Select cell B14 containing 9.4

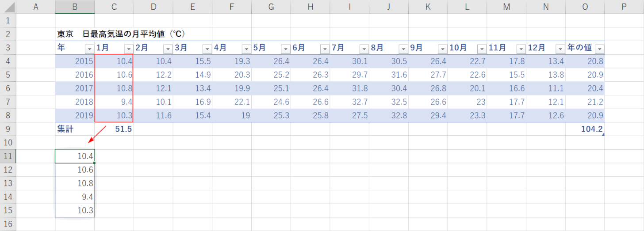click(75, 197)
